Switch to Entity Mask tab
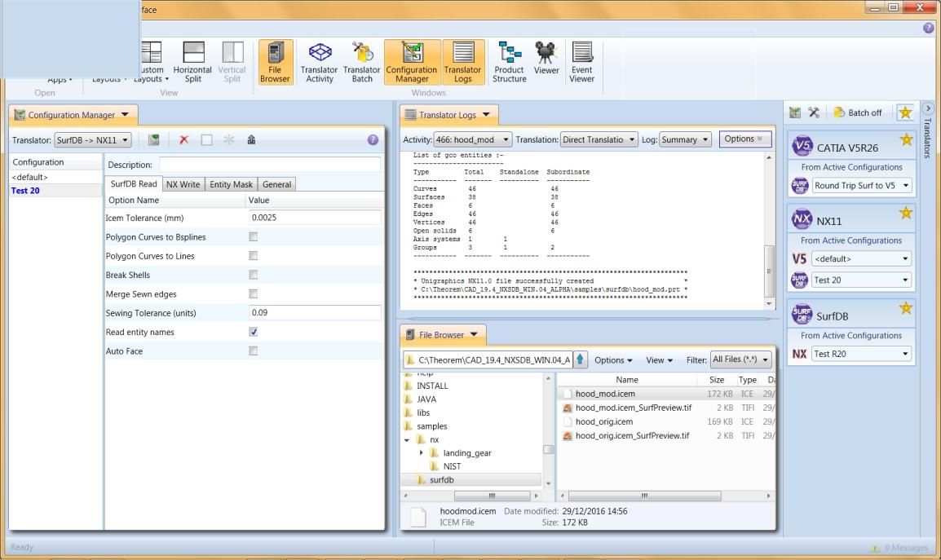 click(231, 184)
